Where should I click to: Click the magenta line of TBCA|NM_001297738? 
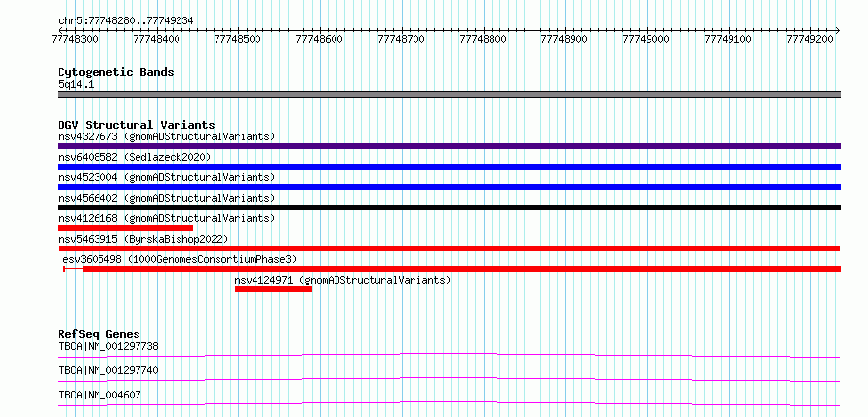tap(449, 355)
